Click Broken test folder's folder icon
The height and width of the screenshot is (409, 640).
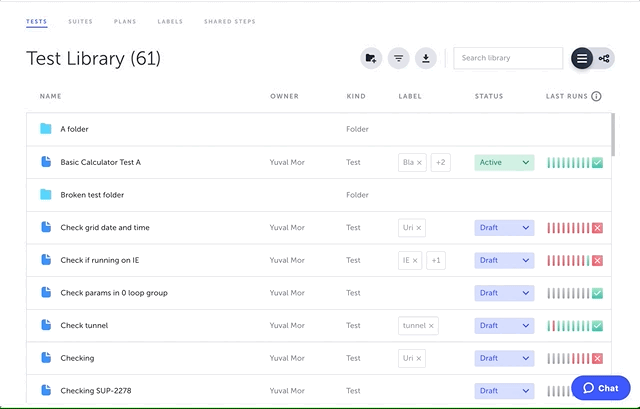pos(46,195)
